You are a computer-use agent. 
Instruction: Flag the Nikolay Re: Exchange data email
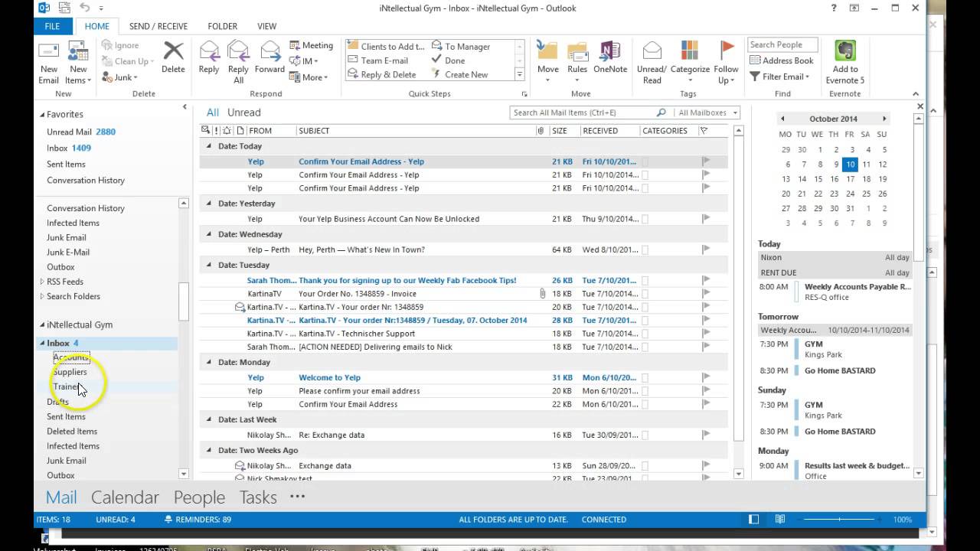tap(706, 435)
